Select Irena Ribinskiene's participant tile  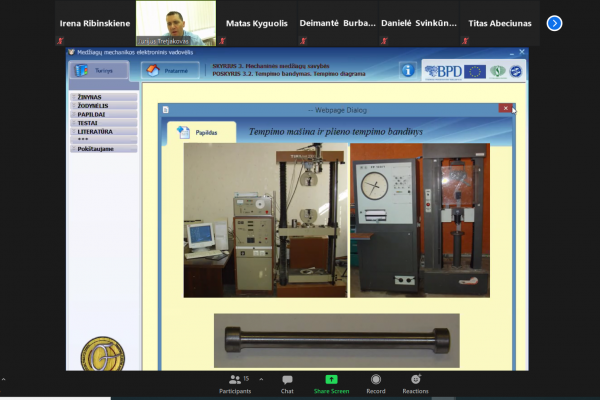point(95,23)
